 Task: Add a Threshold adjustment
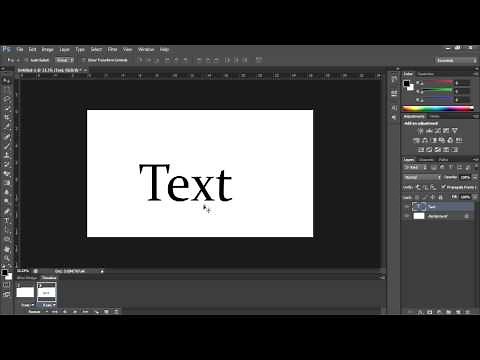pyautogui.click(x=438, y=150)
